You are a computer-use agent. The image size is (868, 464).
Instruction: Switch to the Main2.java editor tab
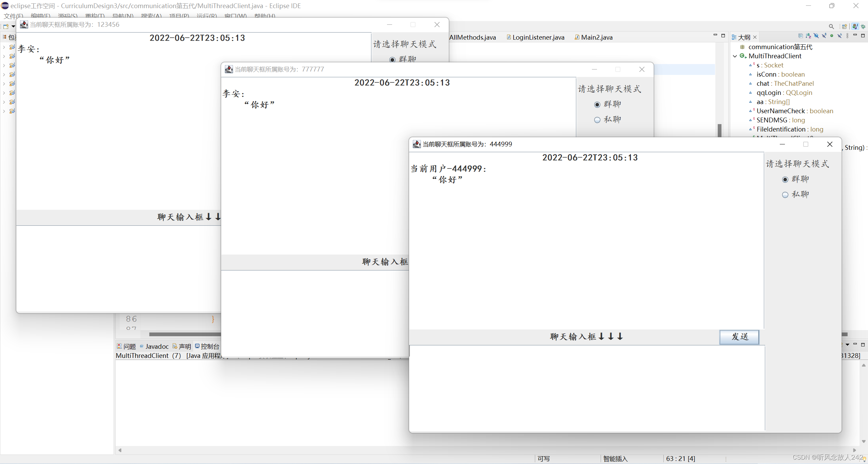tap(594, 37)
